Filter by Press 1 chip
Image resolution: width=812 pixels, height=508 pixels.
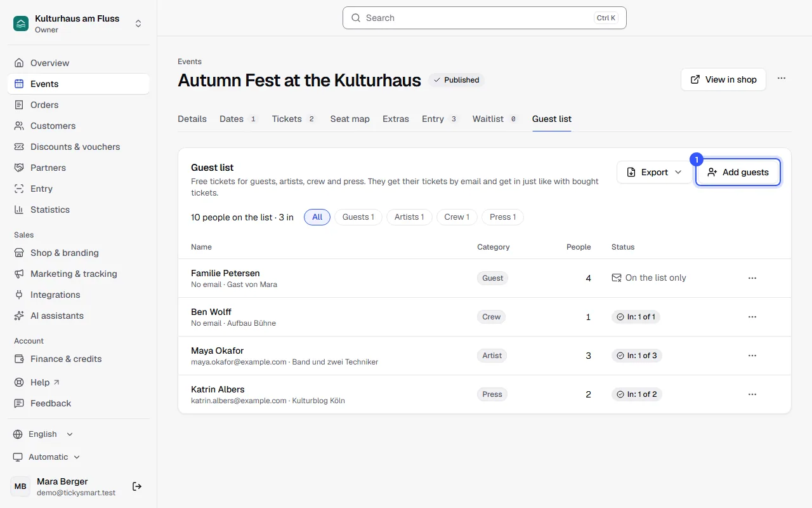[503, 217]
